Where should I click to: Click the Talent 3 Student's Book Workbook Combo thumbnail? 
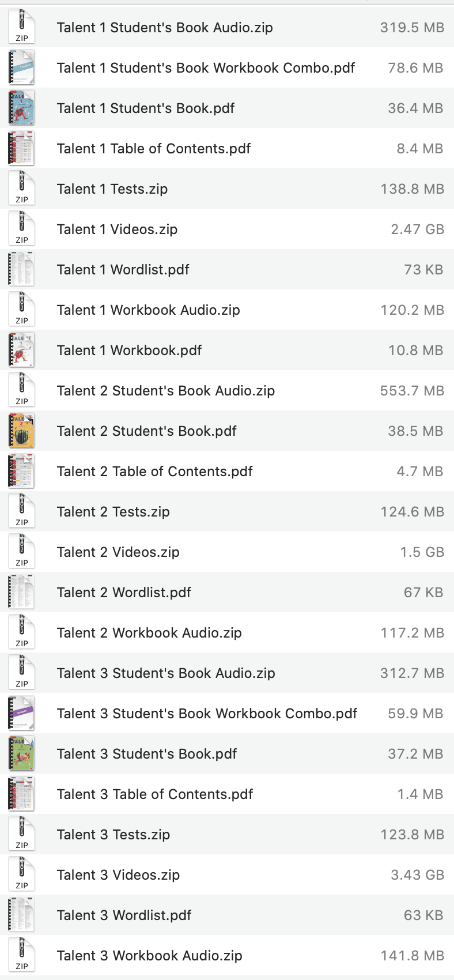(21, 713)
